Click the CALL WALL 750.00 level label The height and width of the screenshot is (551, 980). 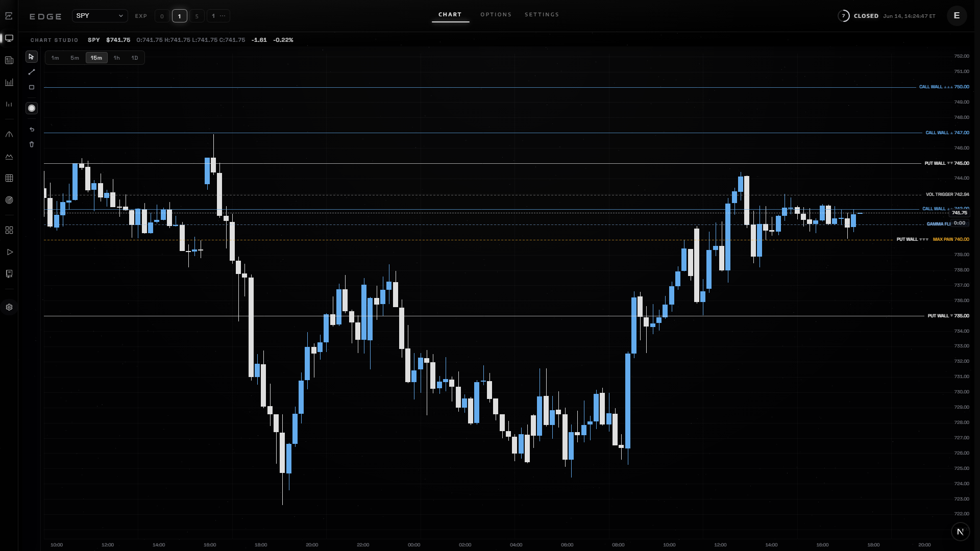[944, 87]
